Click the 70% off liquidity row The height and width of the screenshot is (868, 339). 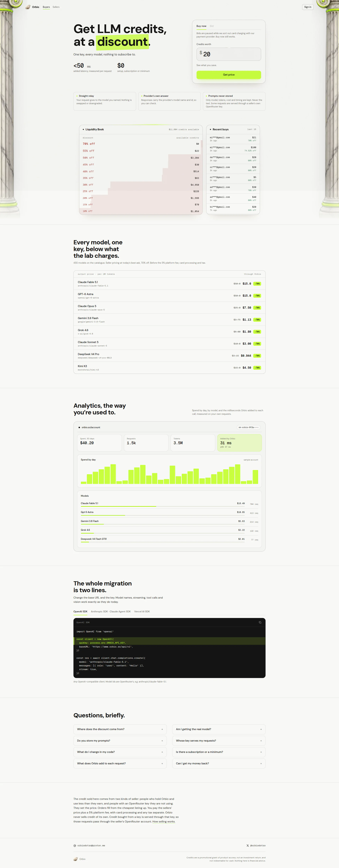141,144
